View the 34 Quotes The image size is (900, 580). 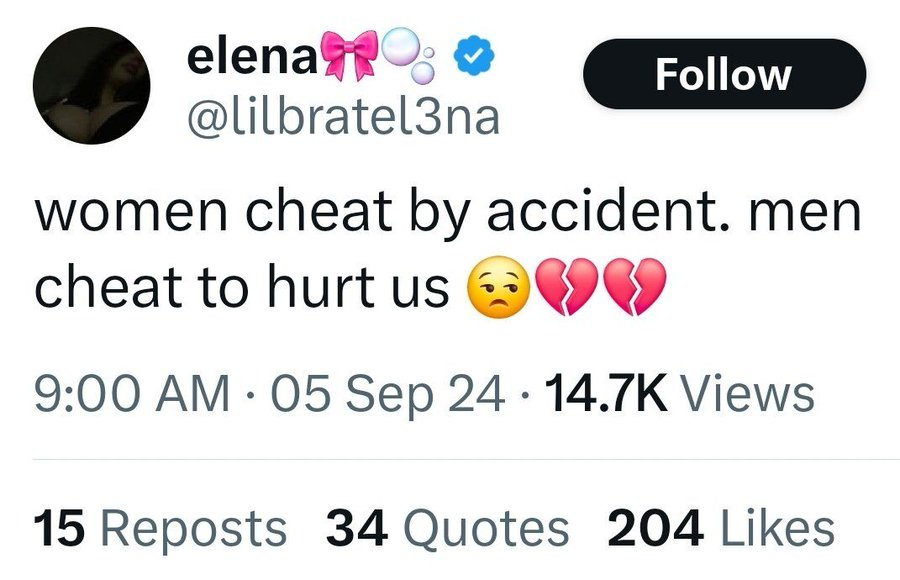point(448,527)
